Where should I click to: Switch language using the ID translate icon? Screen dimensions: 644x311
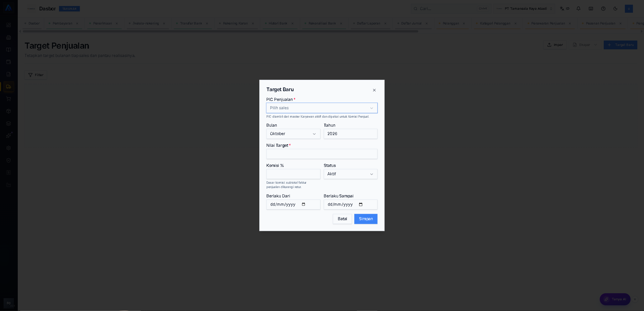click(565, 9)
